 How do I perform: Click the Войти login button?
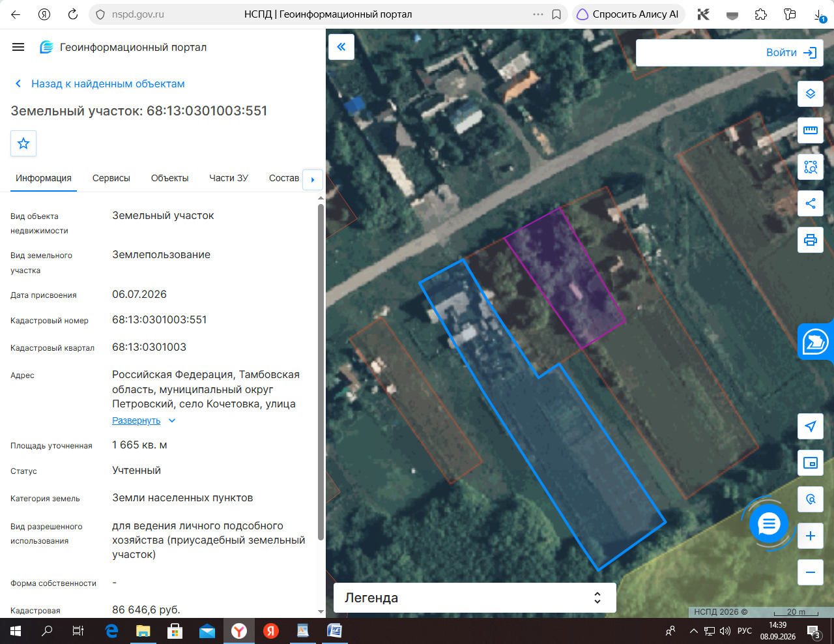point(791,53)
